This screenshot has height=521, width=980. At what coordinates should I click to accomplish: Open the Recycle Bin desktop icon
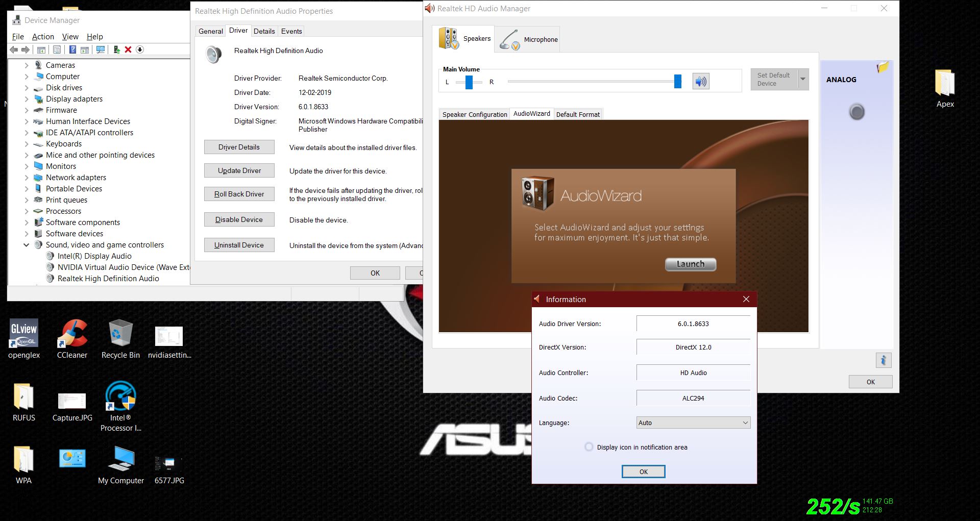[120, 338]
